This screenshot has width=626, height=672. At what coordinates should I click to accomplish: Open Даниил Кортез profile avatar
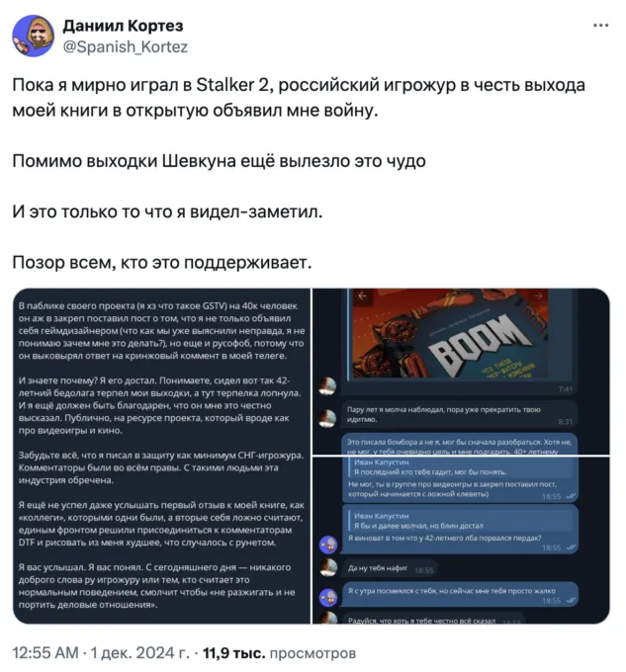(33, 36)
